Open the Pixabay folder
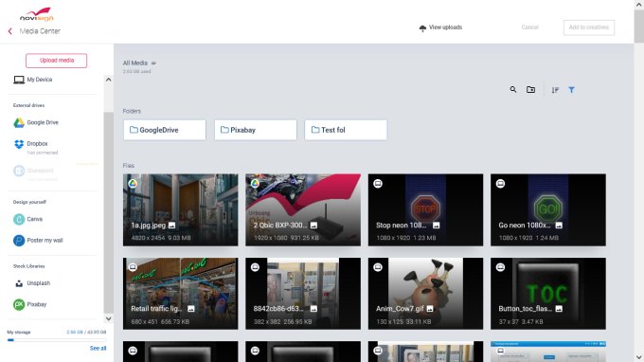 [x=256, y=130]
